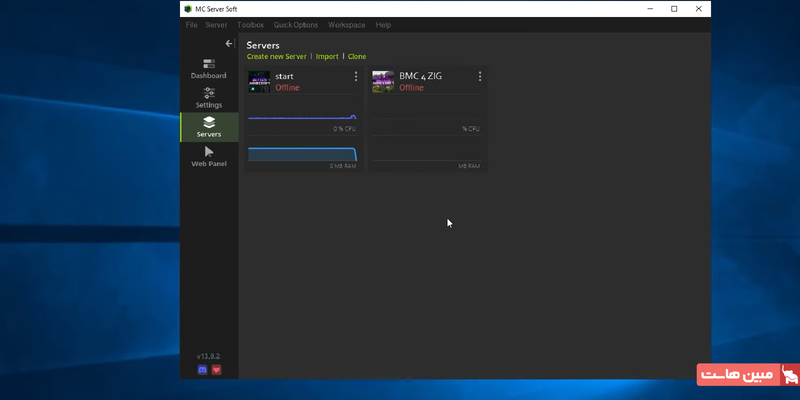Open the Toolbox menu
The height and width of the screenshot is (400, 800).
251,25
